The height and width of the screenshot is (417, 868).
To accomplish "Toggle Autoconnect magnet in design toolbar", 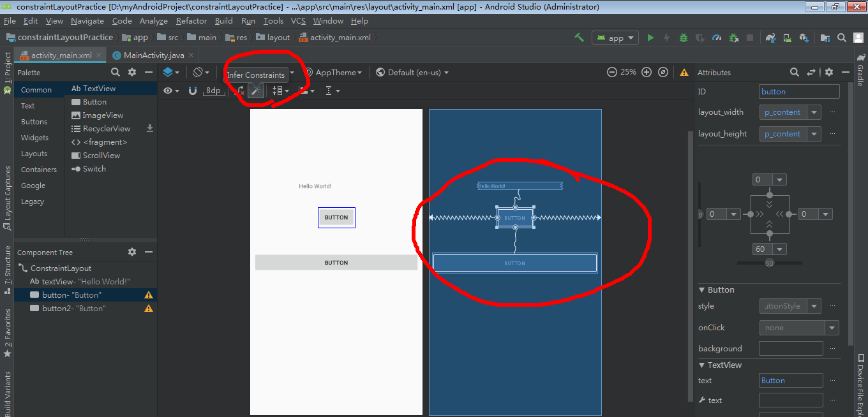I will 192,91.
